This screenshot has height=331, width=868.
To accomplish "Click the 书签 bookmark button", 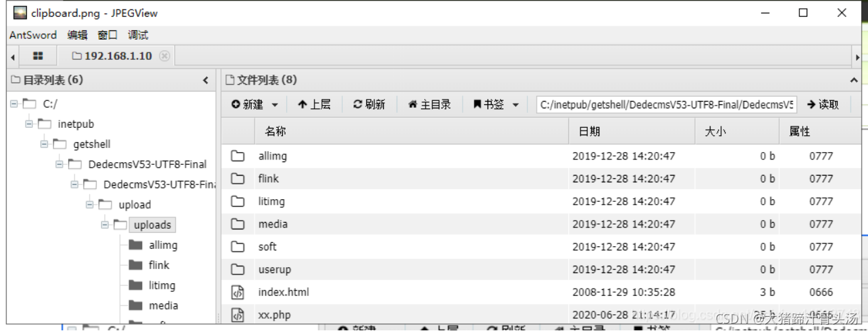I will [489, 104].
